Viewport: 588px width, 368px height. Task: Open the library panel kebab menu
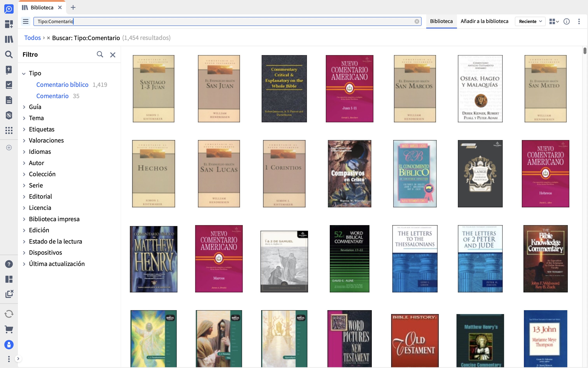pyautogui.click(x=579, y=21)
